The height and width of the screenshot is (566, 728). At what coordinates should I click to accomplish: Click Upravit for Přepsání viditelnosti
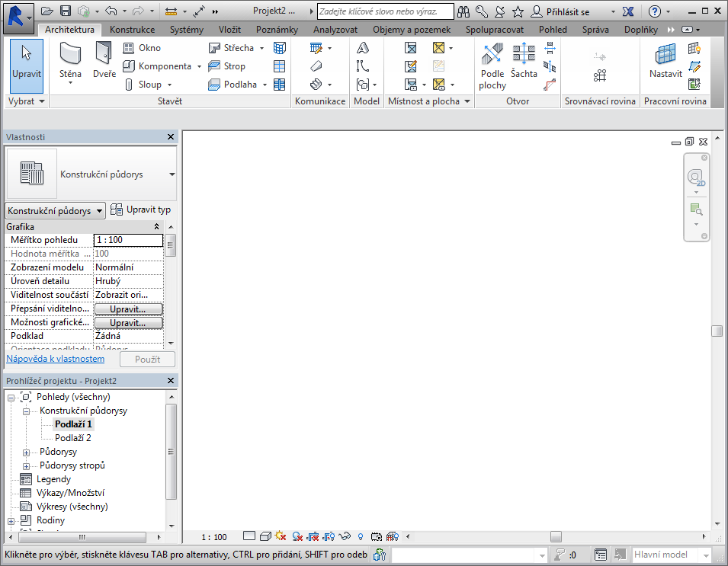tap(128, 309)
